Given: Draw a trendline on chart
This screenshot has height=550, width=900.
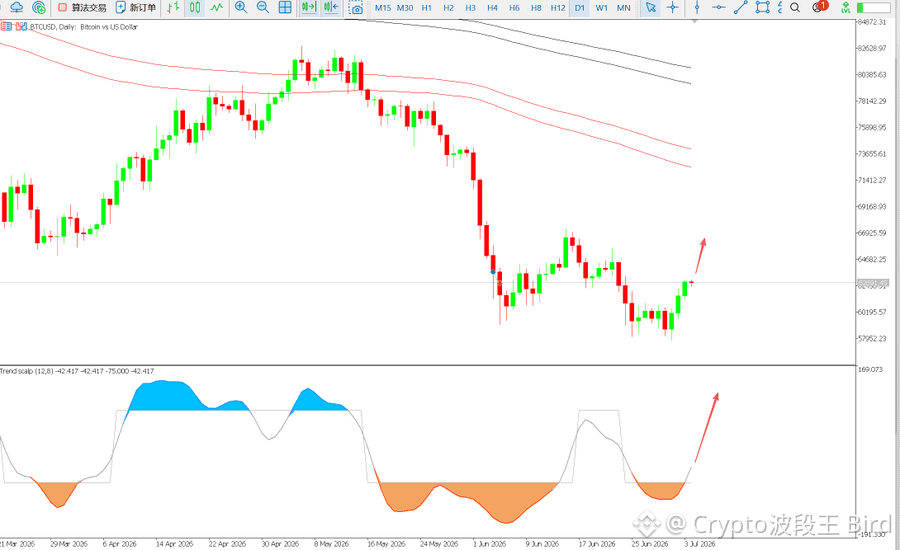Looking at the screenshot, I should (740, 7).
